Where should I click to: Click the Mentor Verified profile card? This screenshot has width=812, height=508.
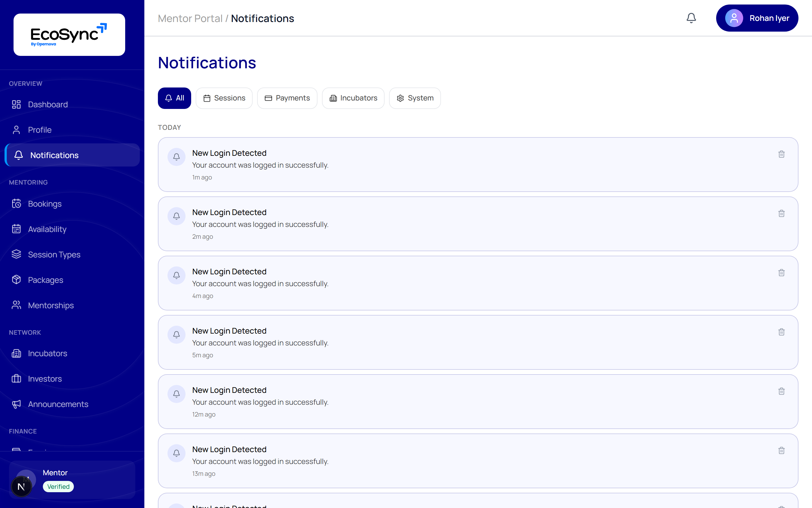72,480
